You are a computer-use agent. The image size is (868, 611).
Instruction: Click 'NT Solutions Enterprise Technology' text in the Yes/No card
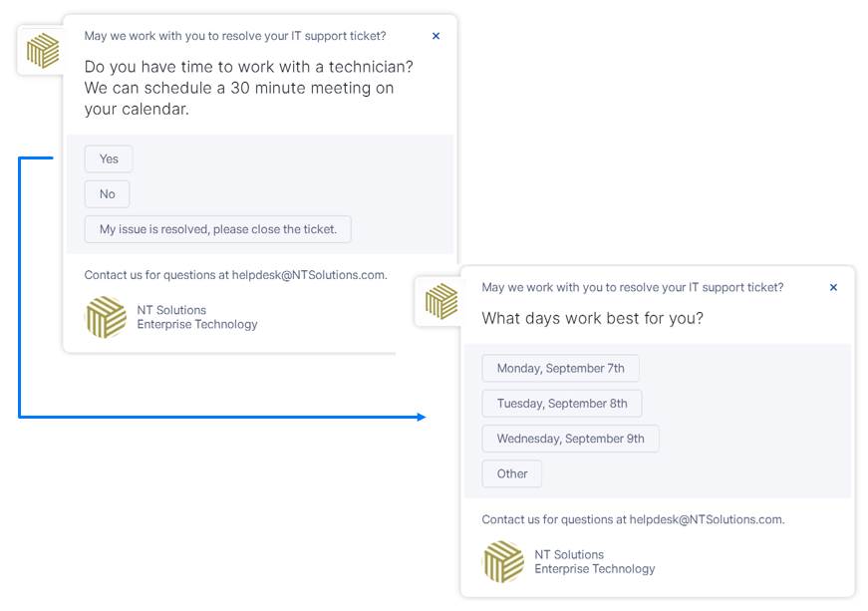point(196,317)
